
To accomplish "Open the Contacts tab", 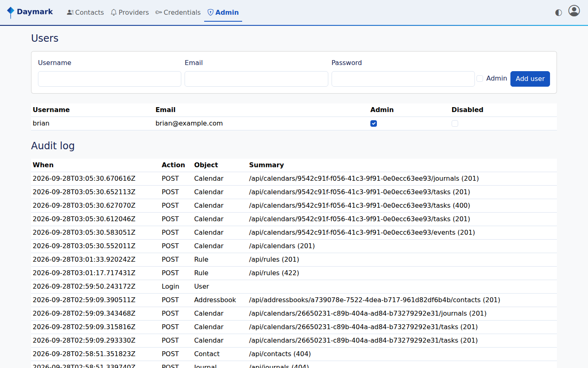I will click(85, 12).
